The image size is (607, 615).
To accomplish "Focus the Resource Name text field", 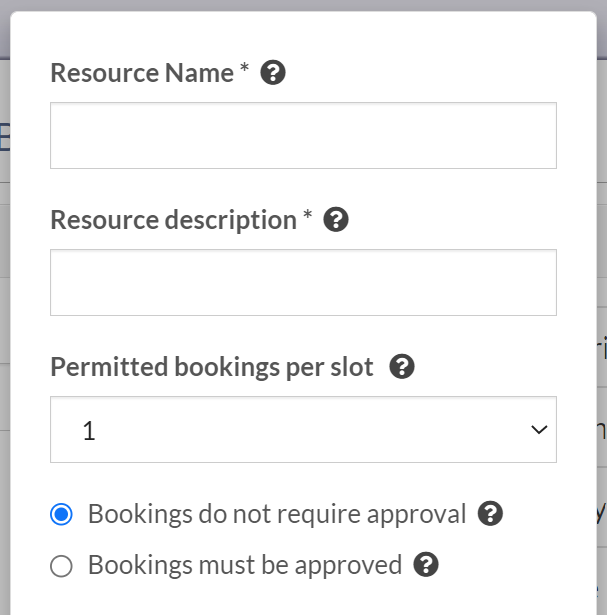I will click(303, 135).
